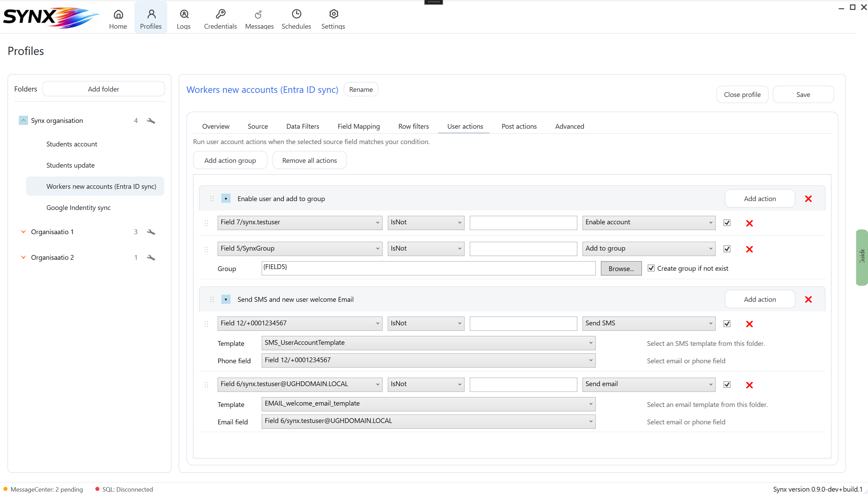
Task: Toggle the Enable account action checkbox
Action: pyautogui.click(x=727, y=223)
